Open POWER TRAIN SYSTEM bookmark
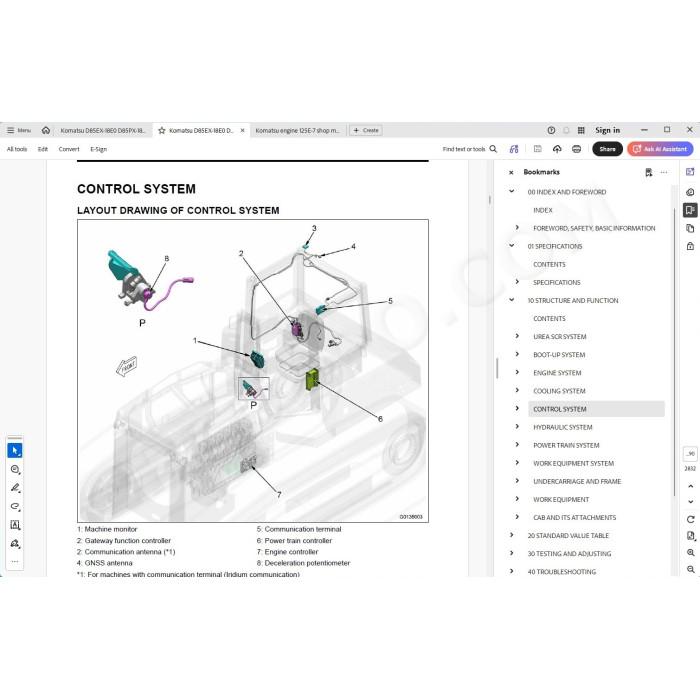Image resolution: width=700 pixels, height=700 pixels. click(x=566, y=445)
